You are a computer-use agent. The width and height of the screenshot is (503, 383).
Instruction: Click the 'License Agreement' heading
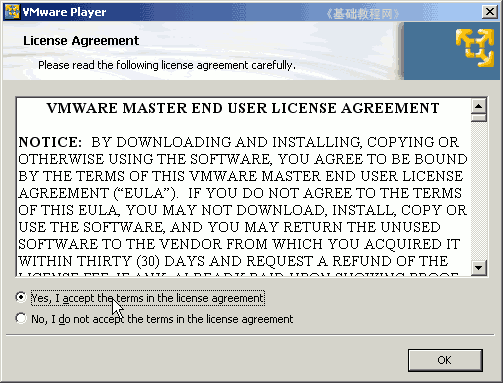pos(81,41)
